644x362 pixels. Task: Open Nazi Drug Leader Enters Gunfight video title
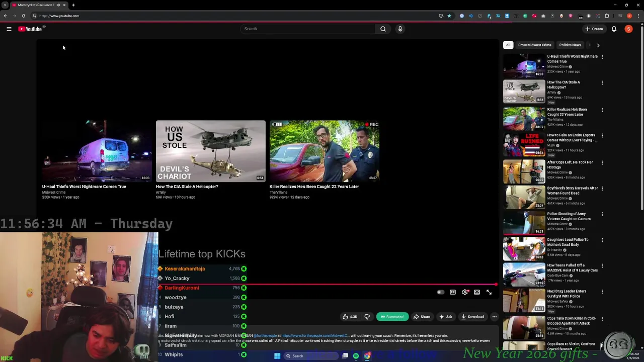click(567, 294)
